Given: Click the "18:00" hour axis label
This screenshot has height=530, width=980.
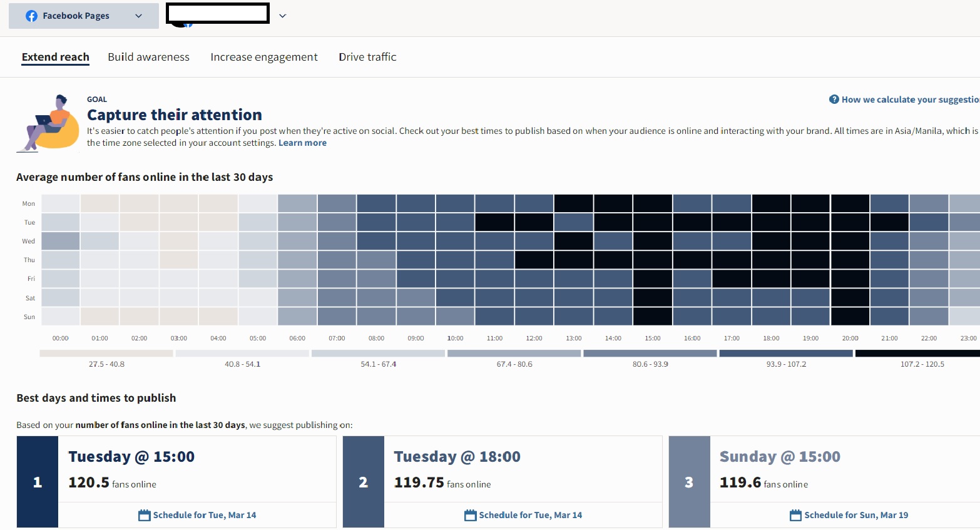Looking at the screenshot, I should click(x=771, y=338).
